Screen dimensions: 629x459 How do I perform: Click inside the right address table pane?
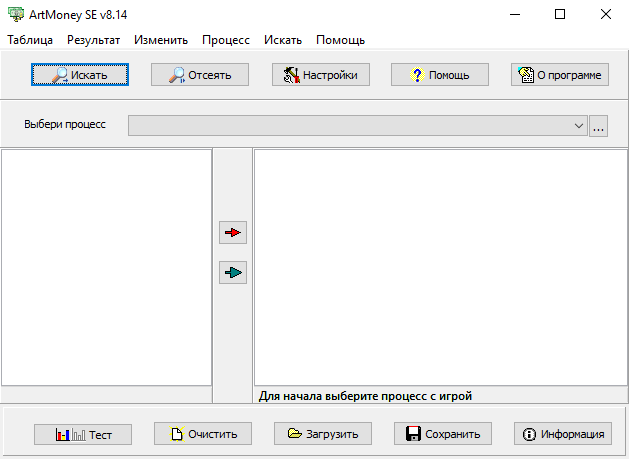click(440, 267)
